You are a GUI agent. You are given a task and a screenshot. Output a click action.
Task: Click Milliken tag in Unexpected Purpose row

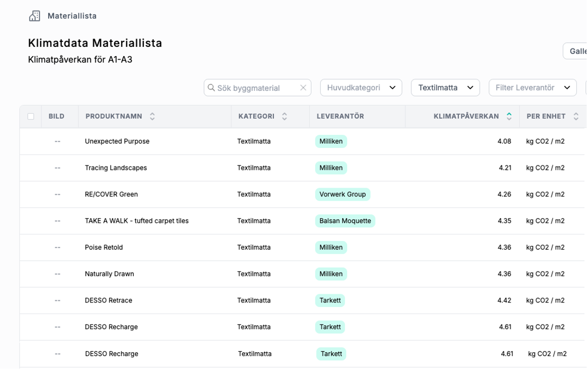(331, 141)
